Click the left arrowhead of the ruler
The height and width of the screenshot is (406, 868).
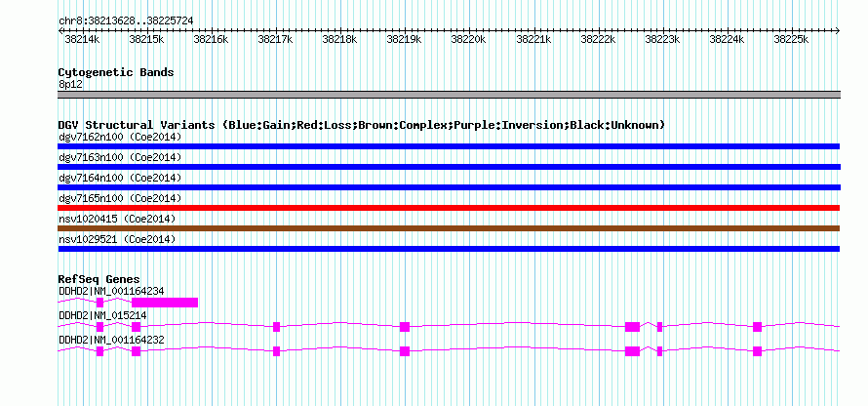pyautogui.click(x=60, y=31)
